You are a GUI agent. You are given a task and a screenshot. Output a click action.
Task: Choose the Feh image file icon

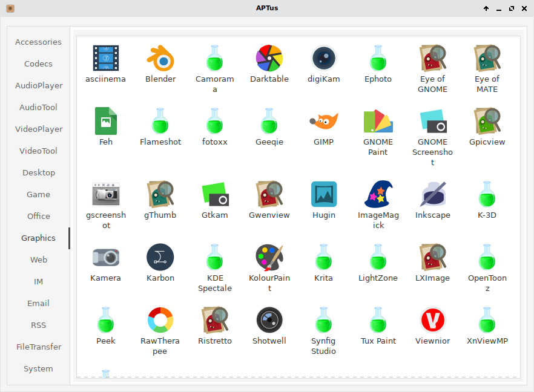click(105, 121)
